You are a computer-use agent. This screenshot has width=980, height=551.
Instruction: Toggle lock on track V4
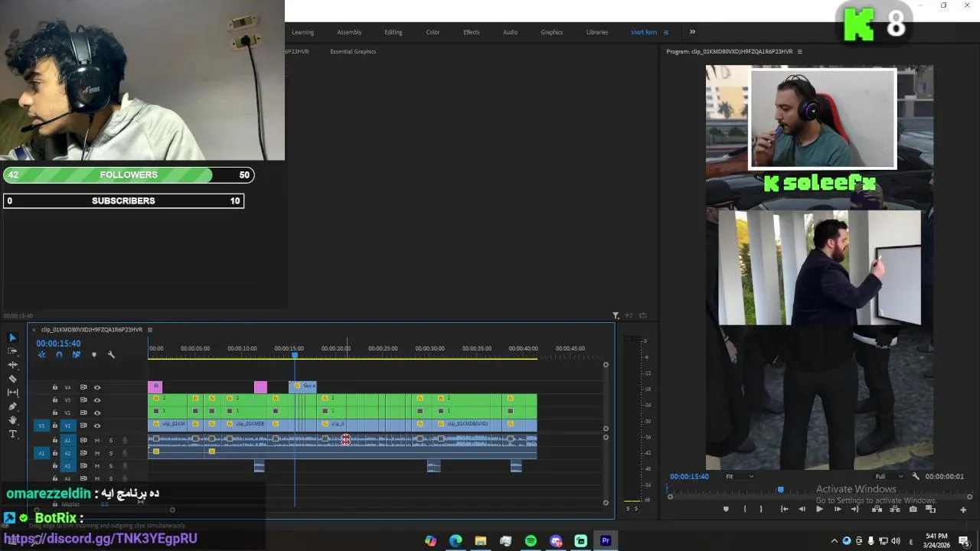(x=54, y=387)
